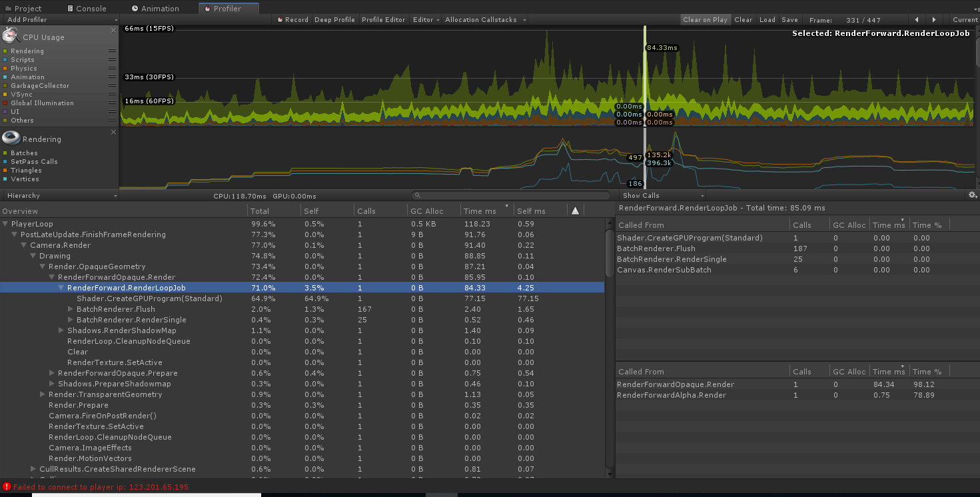Viewport: 980px width, 497px height.
Task: Enable Clear on Play
Action: (x=706, y=19)
